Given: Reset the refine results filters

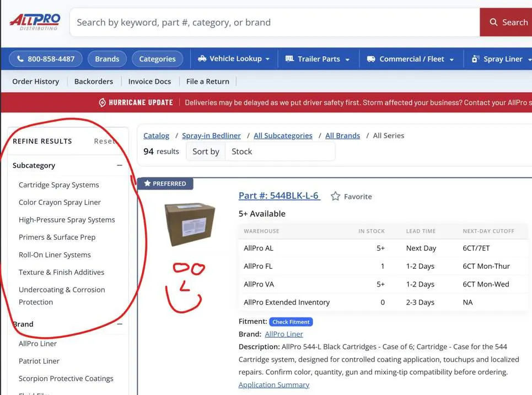Looking at the screenshot, I should tap(105, 141).
